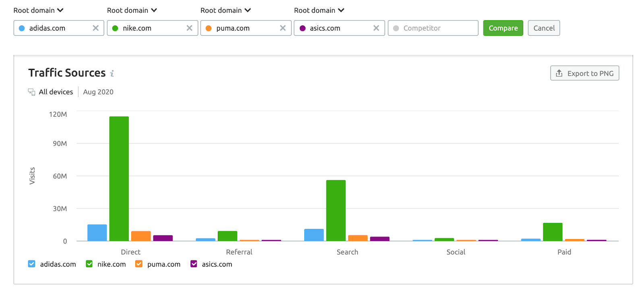Click puma.com Search traffic bar
The width and height of the screenshot is (644, 293).
click(358, 238)
